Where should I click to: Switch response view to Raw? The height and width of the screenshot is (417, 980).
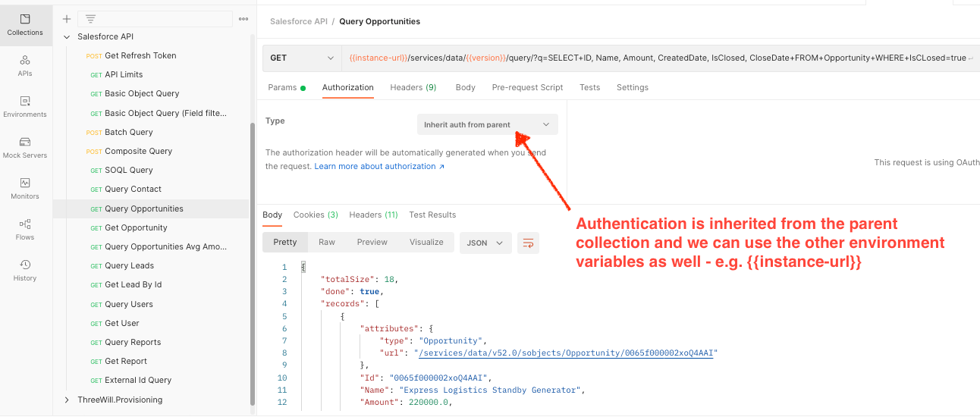(x=327, y=242)
